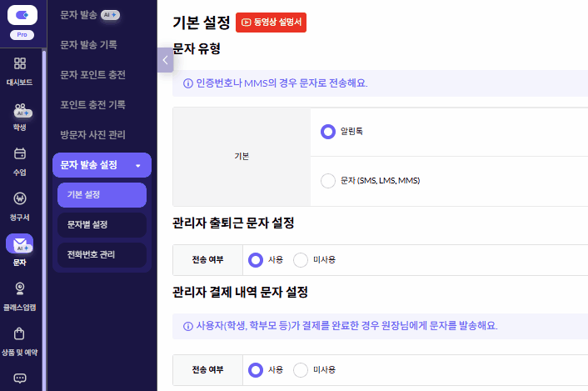Open the 문자별 설정 submenu item
This screenshot has width=588, height=391.
[x=102, y=224]
